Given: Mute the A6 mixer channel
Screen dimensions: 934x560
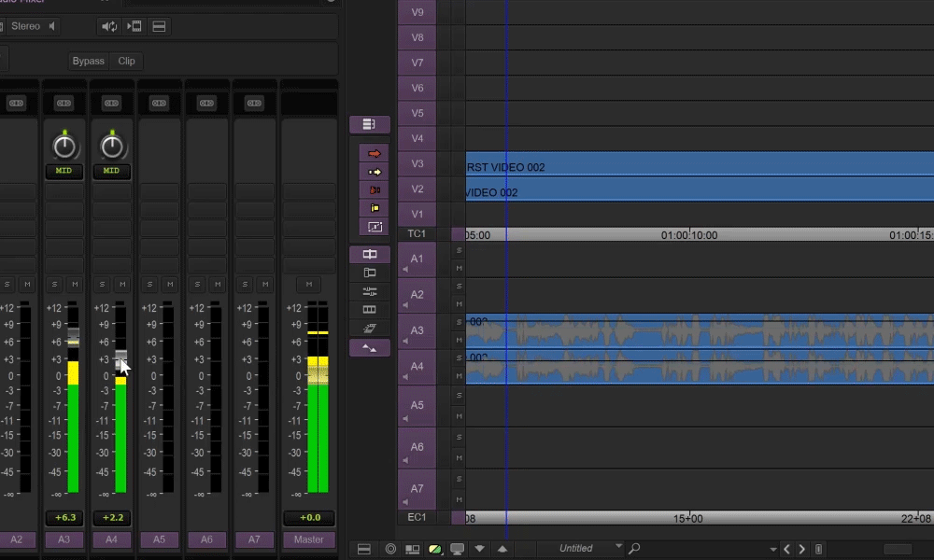Looking at the screenshot, I should [218, 285].
